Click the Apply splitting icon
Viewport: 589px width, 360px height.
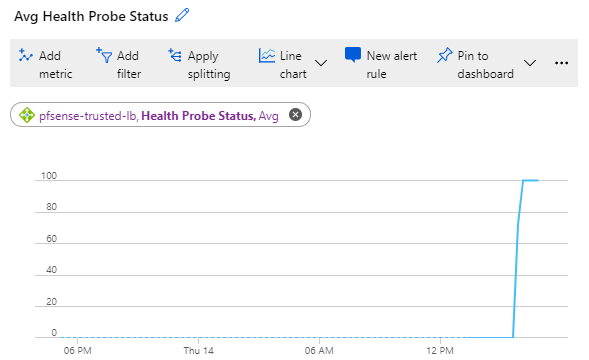(175, 55)
